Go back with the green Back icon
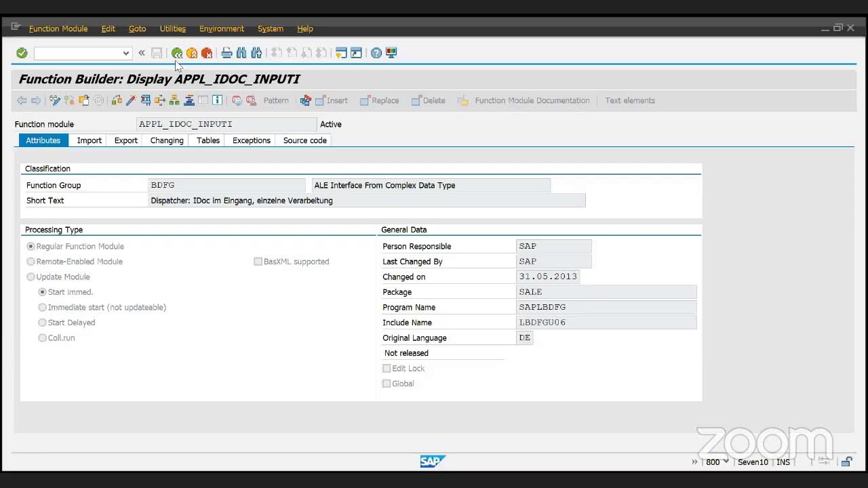 coord(177,53)
